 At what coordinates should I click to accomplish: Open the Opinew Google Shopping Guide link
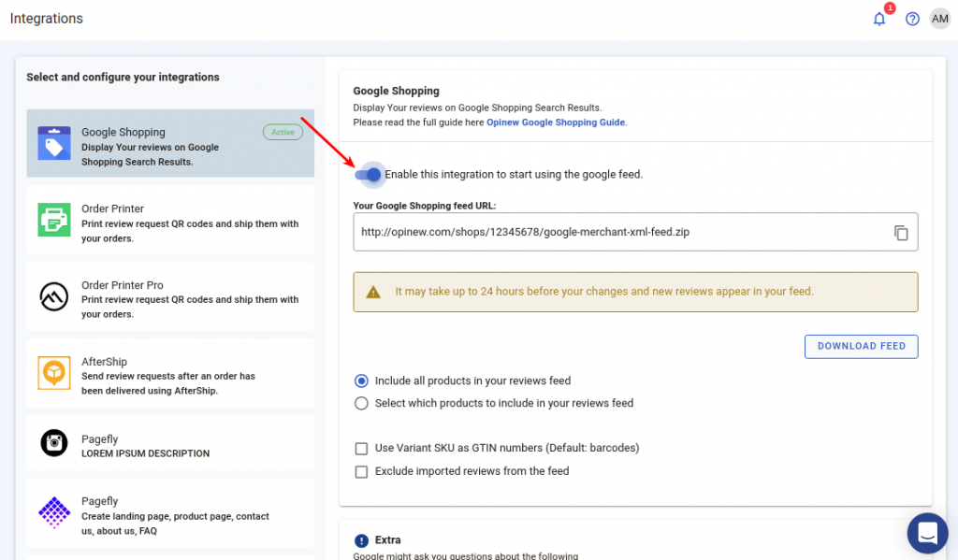[x=556, y=122]
